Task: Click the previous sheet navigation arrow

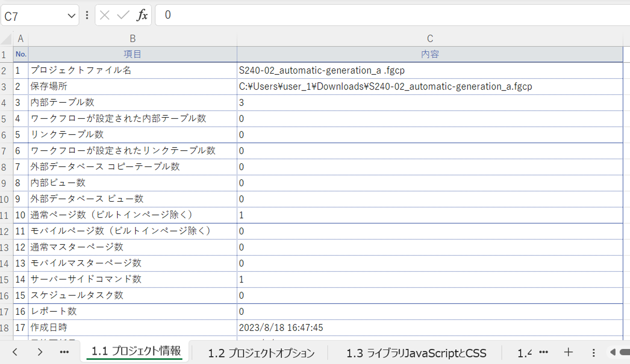Action: tap(15, 352)
